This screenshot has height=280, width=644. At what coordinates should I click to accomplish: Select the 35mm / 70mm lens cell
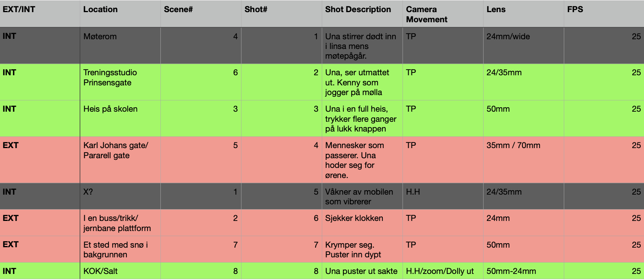pyautogui.click(x=523, y=160)
